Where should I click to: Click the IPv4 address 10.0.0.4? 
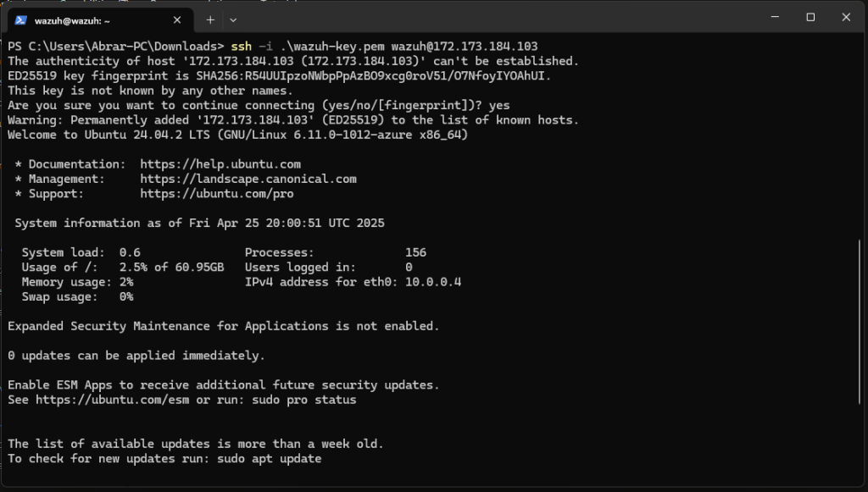coord(433,282)
